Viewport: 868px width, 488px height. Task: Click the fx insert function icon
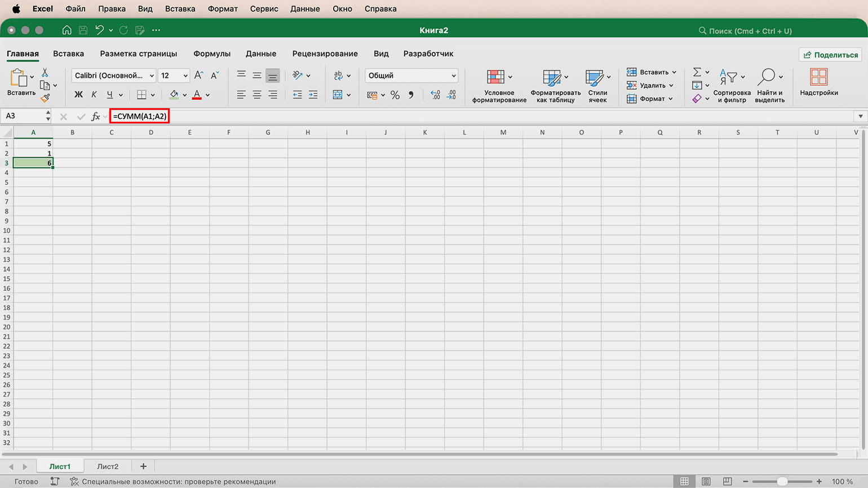tap(96, 117)
